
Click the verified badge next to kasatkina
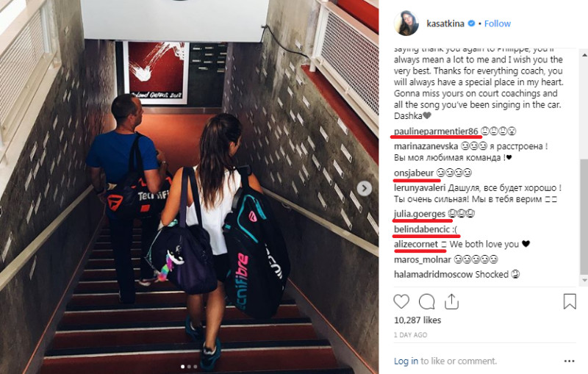[471, 24]
